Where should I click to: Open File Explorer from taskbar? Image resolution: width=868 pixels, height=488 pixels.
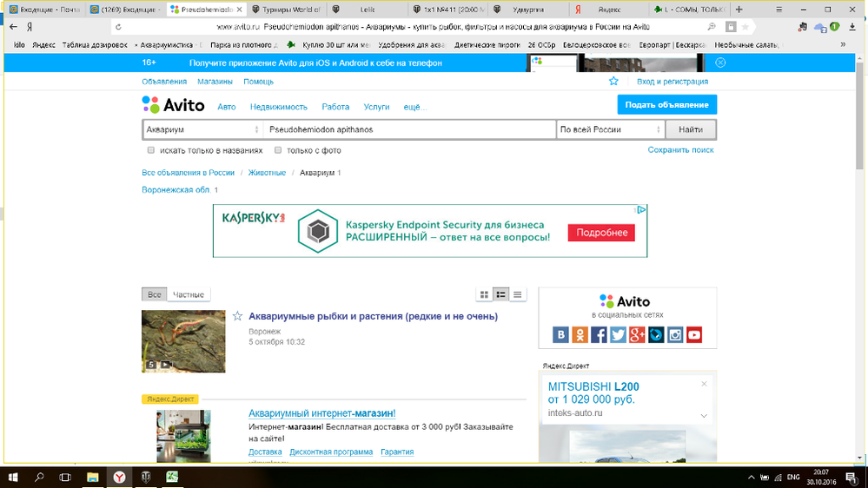click(92, 477)
